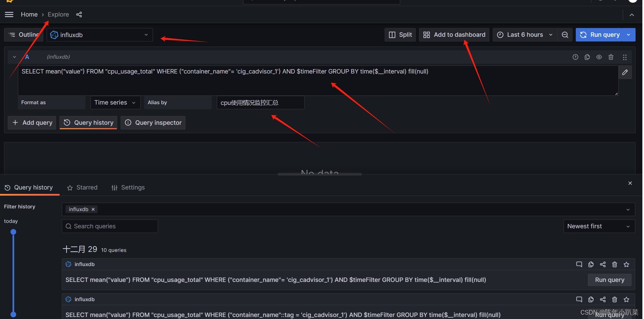Collapse query row A chevron
The height and width of the screenshot is (319, 644).
(15, 57)
